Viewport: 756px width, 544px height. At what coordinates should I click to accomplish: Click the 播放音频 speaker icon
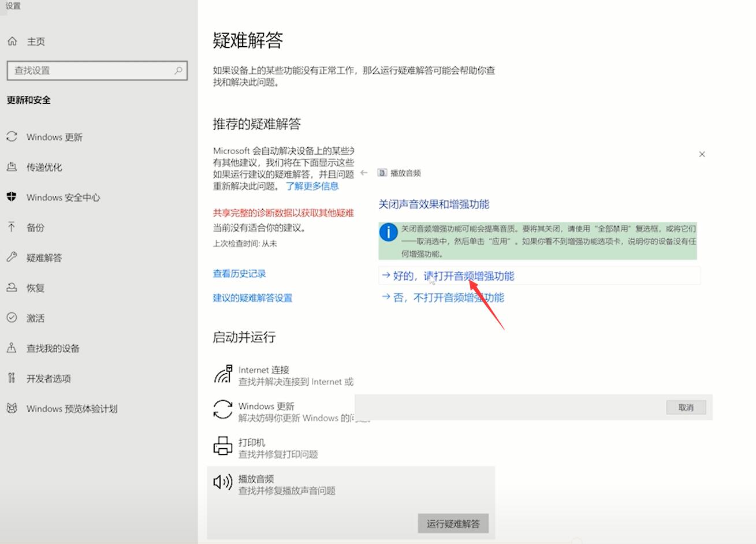(223, 482)
